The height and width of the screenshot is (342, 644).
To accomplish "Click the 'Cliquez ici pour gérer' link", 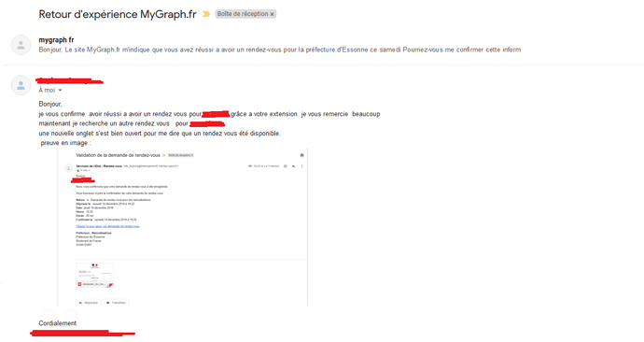I will (x=107, y=226).
